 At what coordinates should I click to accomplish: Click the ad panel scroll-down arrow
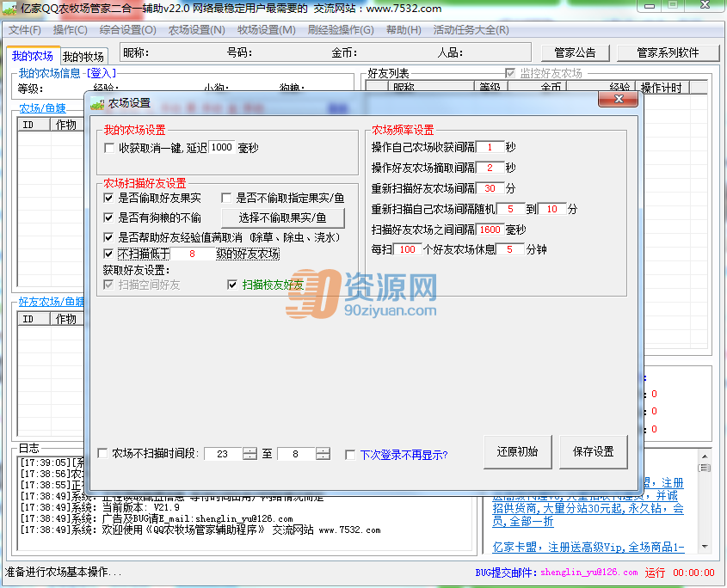pyautogui.click(x=705, y=547)
